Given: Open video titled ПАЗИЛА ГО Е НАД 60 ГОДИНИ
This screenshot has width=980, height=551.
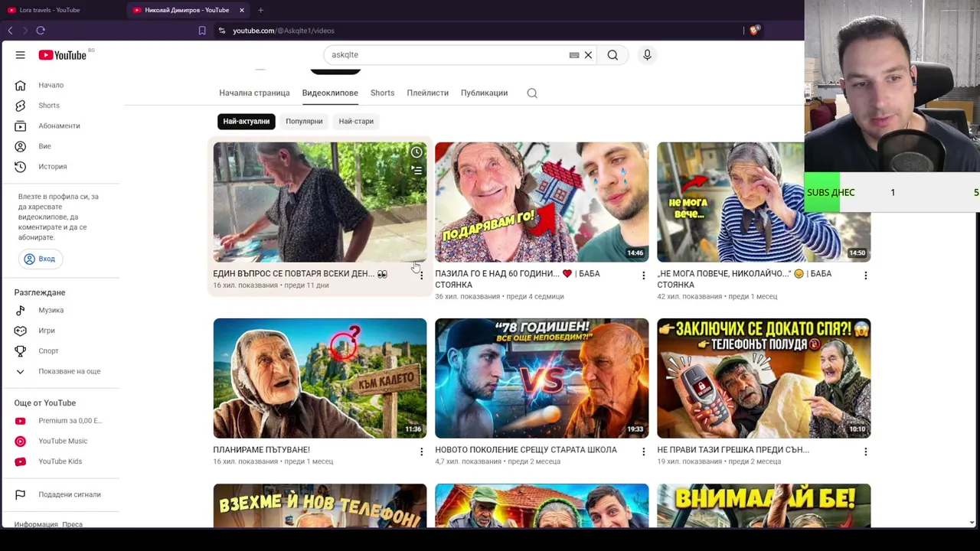Looking at the screenshot, I should tap(518, 279).
